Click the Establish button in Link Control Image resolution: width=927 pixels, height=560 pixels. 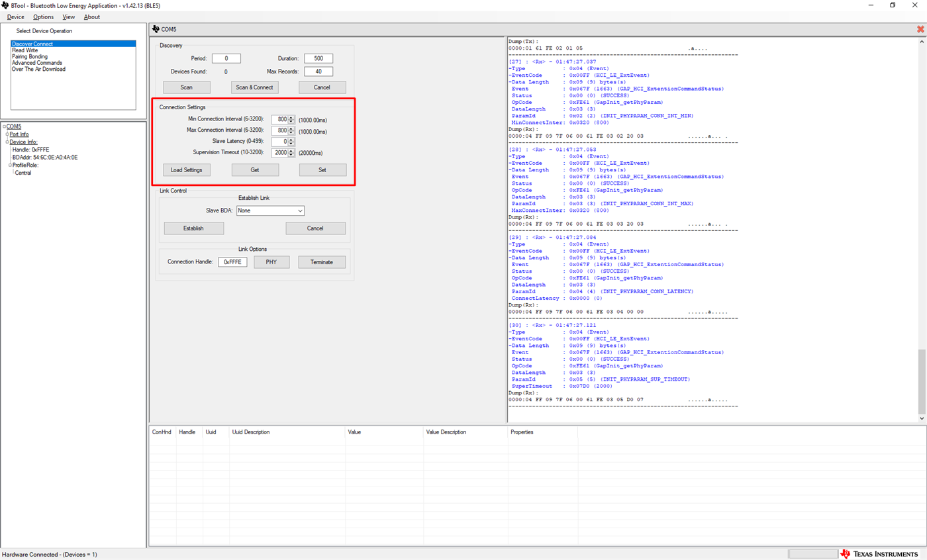pyautogui.click(x=193, y=227)
